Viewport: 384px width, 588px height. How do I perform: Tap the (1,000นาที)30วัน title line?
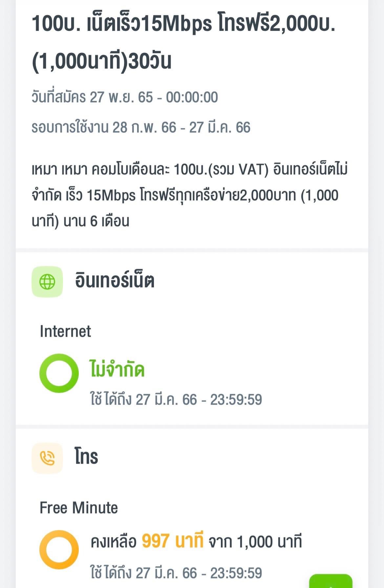pos(102,61)
